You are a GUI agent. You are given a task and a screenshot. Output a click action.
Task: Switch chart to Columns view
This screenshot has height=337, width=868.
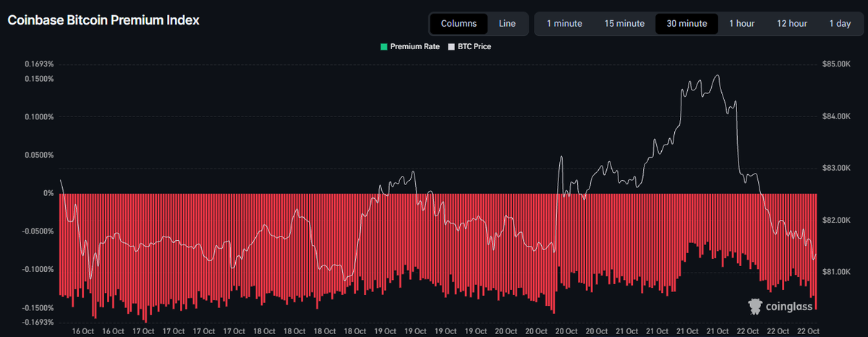(x=459, y=24)
